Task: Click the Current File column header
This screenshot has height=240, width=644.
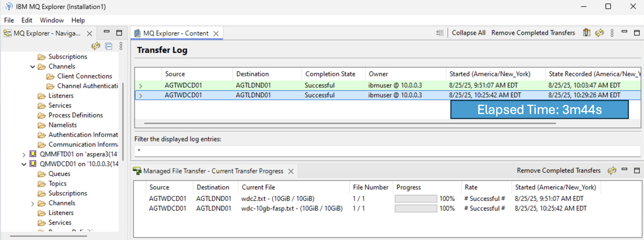Action: [294, 187]
